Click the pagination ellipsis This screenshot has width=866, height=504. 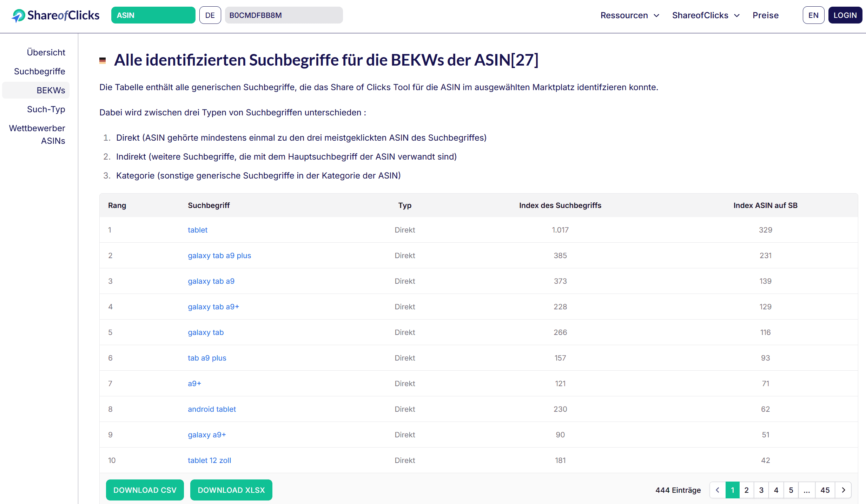807,490
